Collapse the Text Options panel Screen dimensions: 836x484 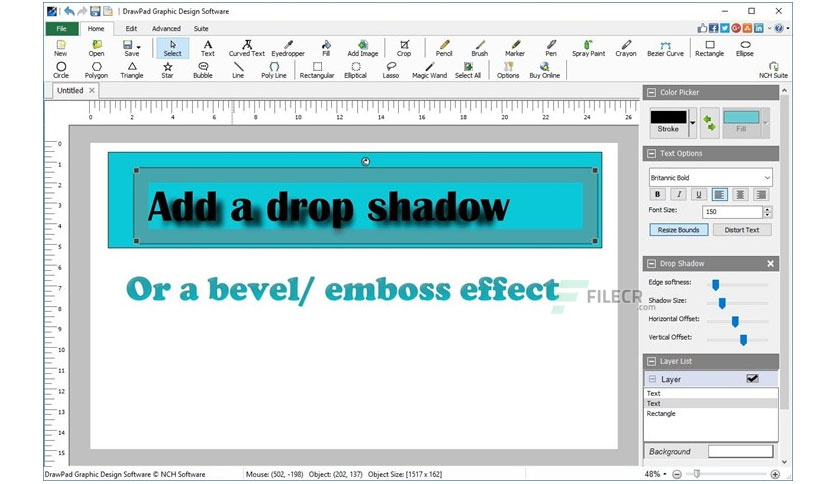tap(651, 154)
